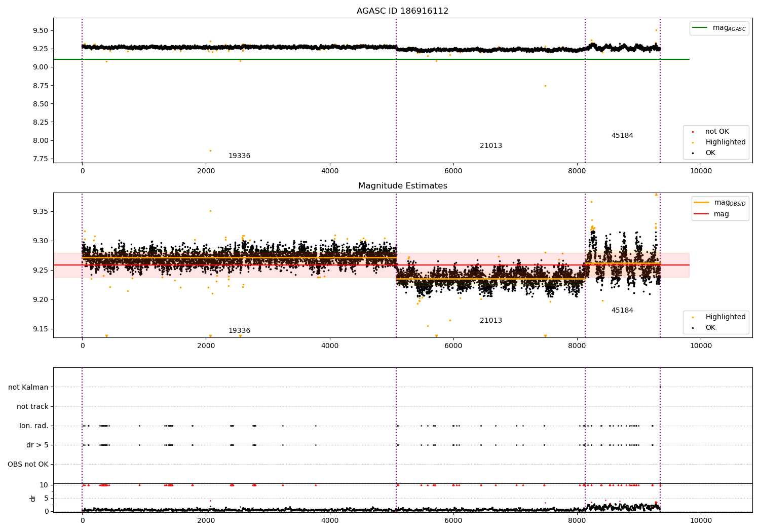Click the 'OK' legend entry in top plot
The height and width of the screenshot is (532, 760).
703,153
